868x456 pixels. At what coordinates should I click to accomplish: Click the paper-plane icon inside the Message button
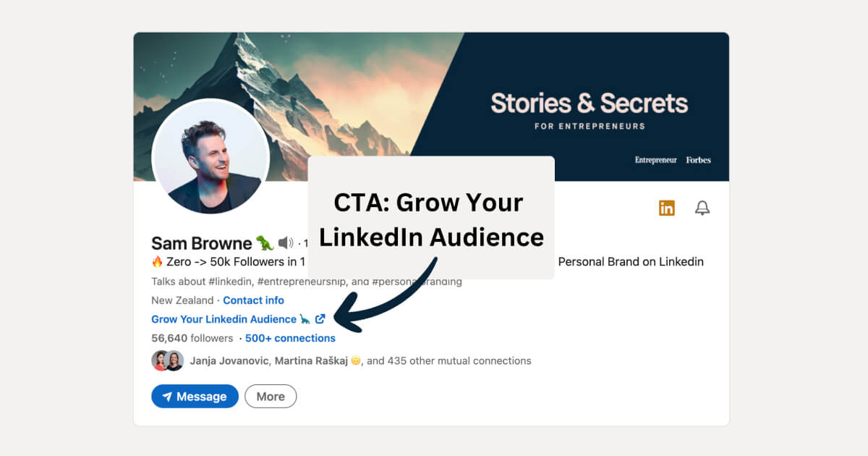(168, 396)
